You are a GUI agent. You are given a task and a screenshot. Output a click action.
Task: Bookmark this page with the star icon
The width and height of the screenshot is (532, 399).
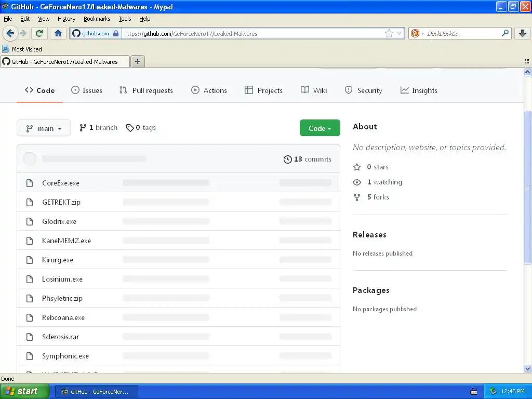pyautogui.click(x=389, y=33)
